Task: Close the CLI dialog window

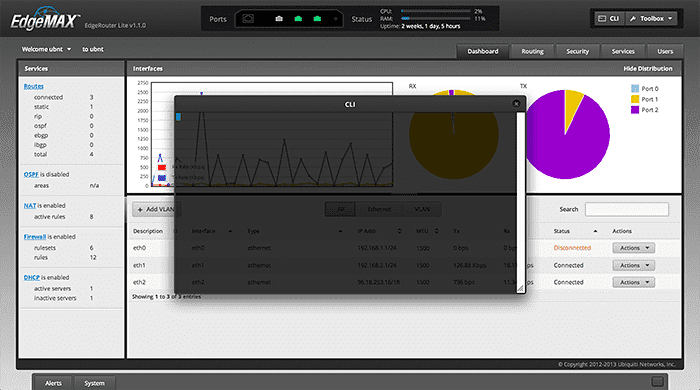Action: [x=516, y=104]
